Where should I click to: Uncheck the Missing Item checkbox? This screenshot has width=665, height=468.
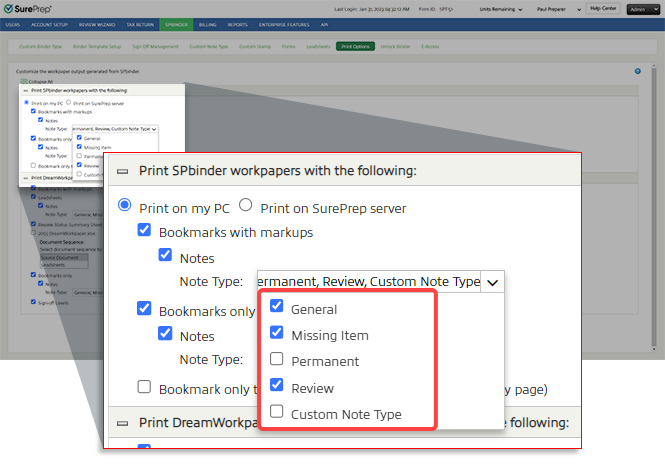click(x=277, y=334)
